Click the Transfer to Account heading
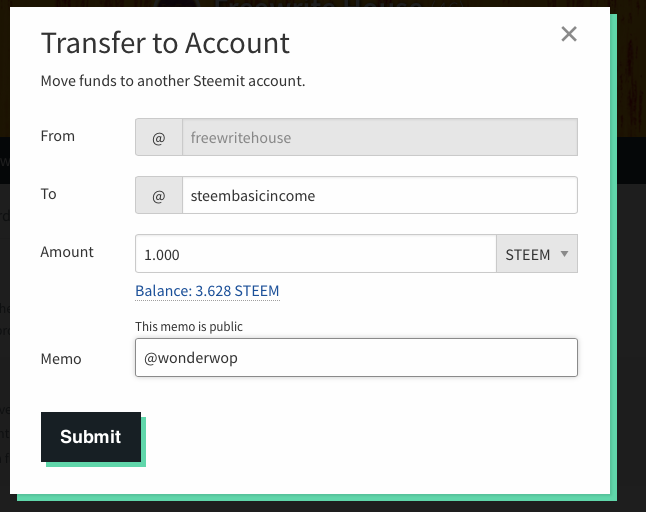This screenshot has width=646, height=512. click(x=165, y=43)
